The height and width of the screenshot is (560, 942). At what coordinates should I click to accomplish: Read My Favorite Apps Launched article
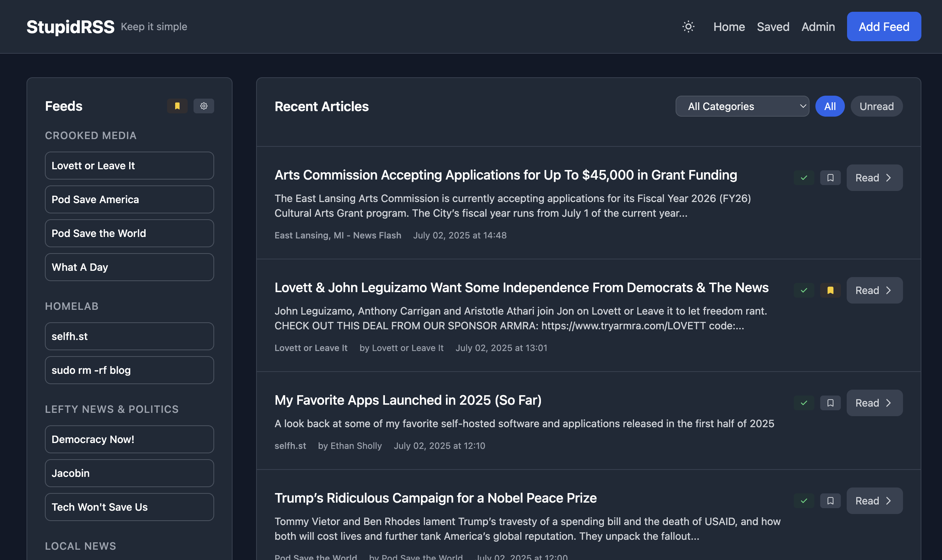(874, 403)
